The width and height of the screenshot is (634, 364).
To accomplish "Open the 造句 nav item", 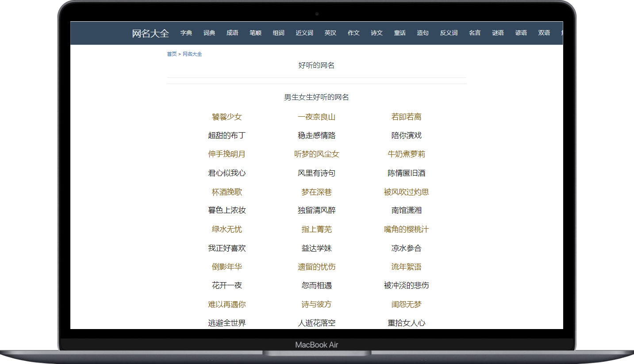I will pyautogui.click(x=423, y=33).
